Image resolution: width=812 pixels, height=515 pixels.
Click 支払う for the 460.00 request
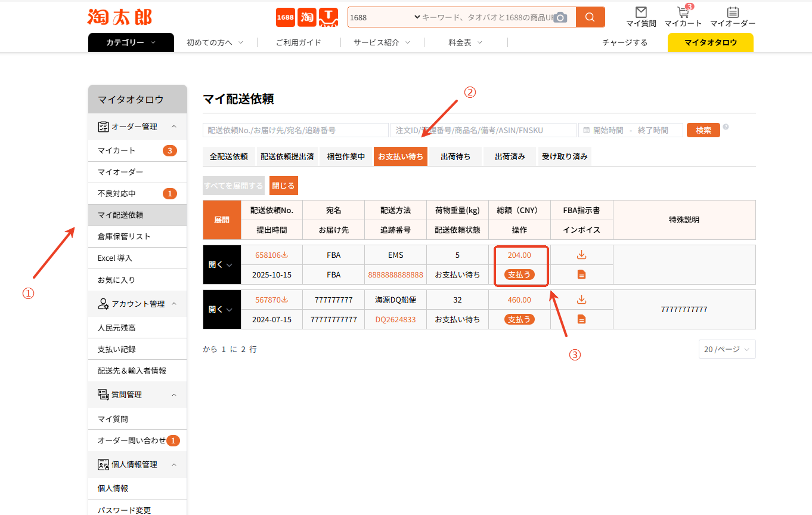[519, 319]
